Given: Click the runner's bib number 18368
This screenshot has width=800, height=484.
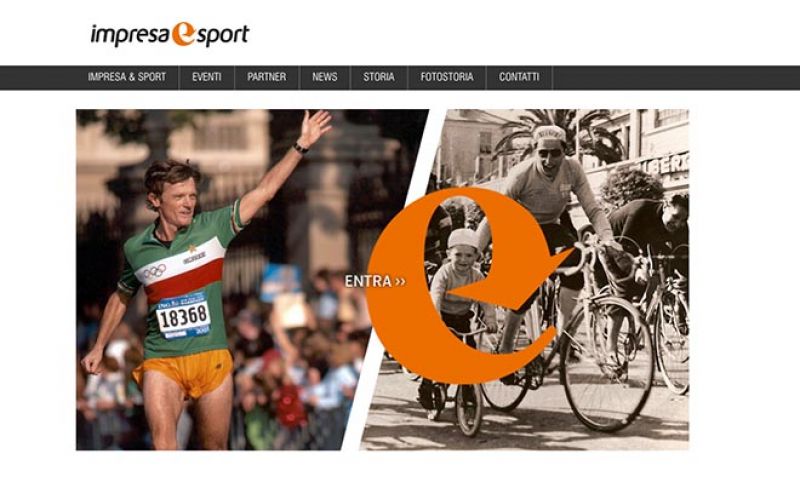Looking at the screenshot, I should pyautogui.click(x=183, y=317).
